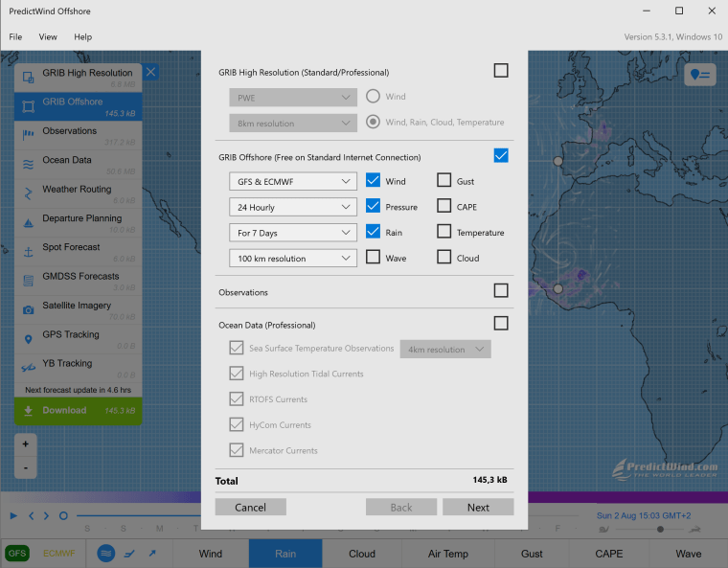Click the Departure Planning icon
Image resolution: width=728 pixels, height=568 pixels.
(x=29, y=221)
